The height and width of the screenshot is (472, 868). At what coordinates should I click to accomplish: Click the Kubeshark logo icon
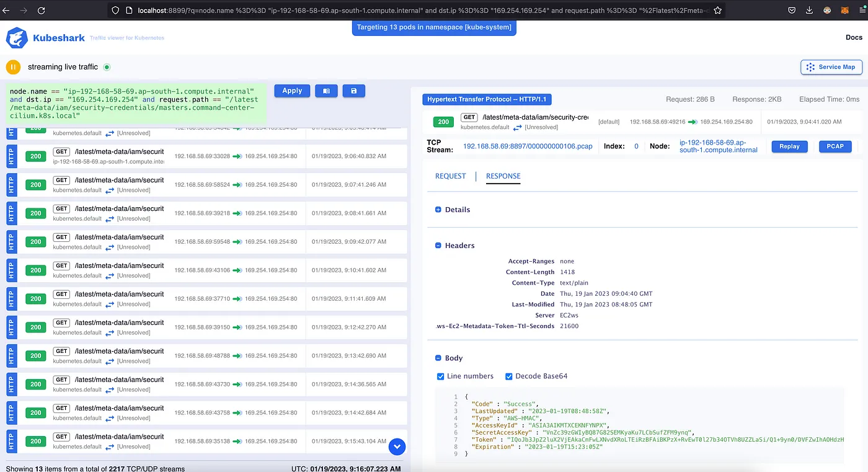click(17, 38)
